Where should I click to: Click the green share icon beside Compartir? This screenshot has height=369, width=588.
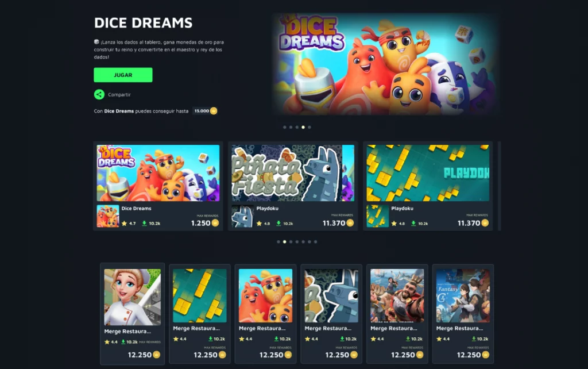pyautogui.click(x=99, y=94)
